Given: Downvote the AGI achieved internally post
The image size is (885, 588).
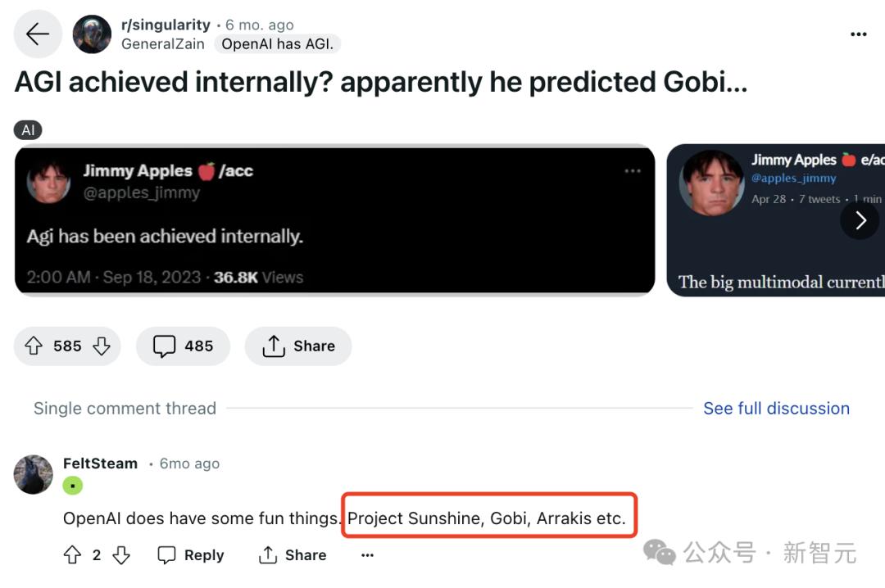Looking at the screenshot, I should 102,346.
